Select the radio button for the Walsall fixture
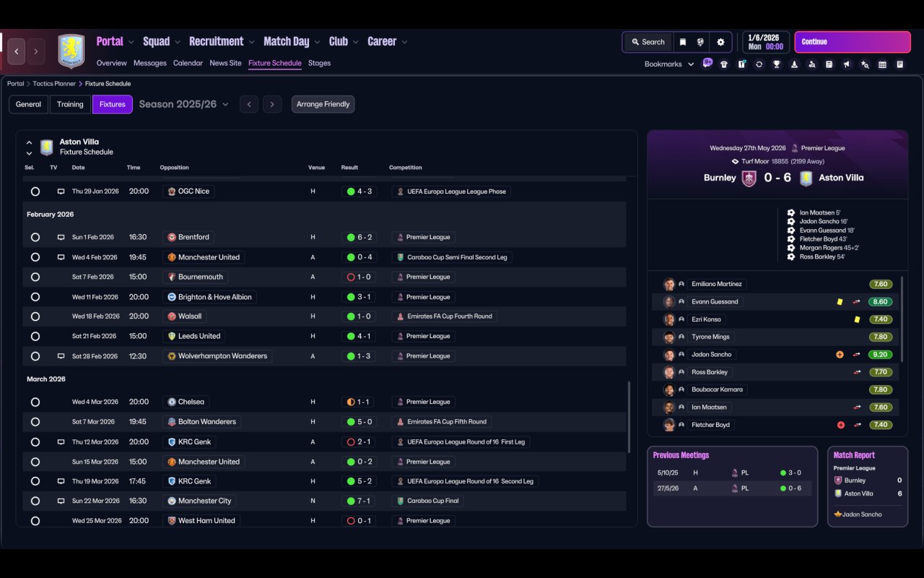The width and height of the screenshot is (924, 578). (x=35, y=316)
